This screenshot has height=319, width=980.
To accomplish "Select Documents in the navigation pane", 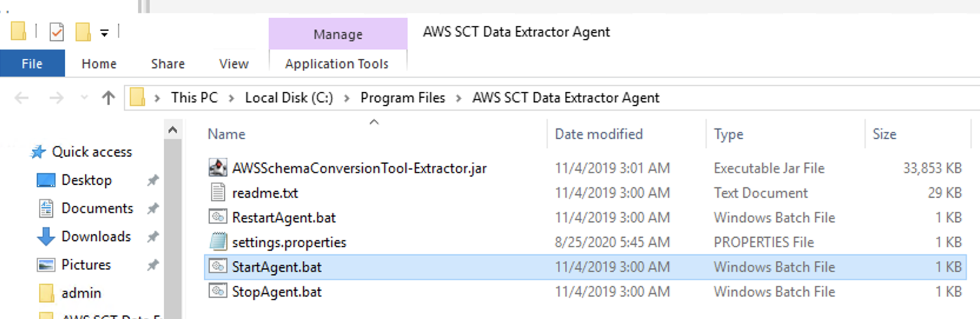I will (97, 208).
